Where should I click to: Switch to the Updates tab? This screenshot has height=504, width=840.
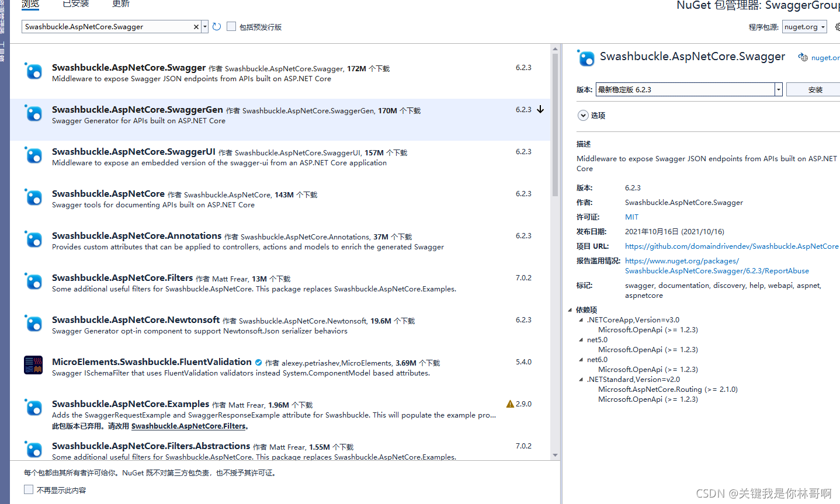[121, 4]
